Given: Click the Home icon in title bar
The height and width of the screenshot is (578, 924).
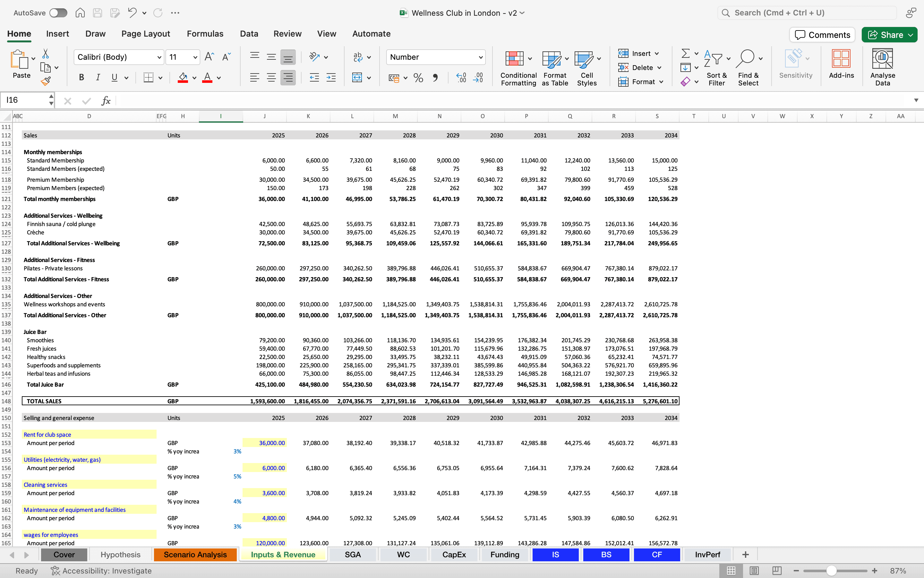Looking at the screenshot, I should [x=80, y=13].
